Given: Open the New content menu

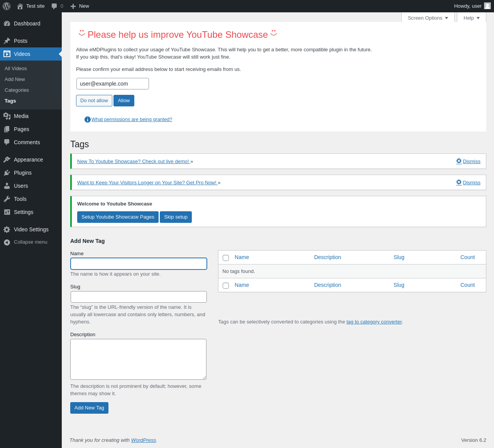Looking at the screenshot, I should click(x=80, y=6).
